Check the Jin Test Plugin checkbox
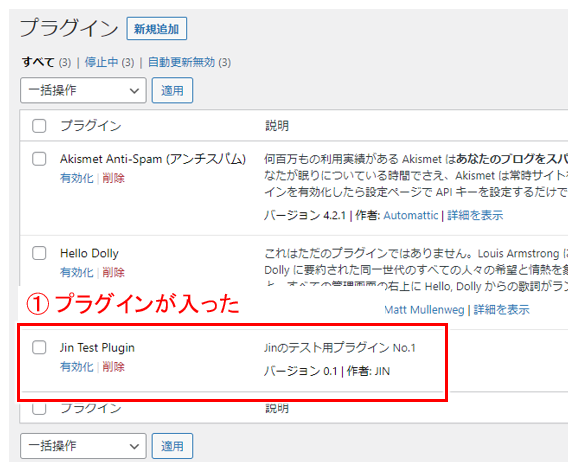568x462 pixels. click(x=39, y=347)
